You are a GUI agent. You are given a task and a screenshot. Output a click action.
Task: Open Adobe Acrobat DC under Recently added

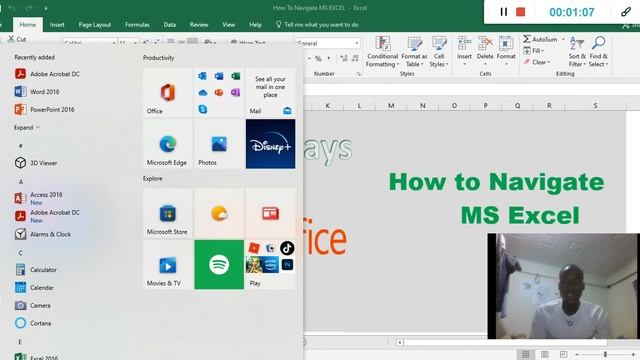47,74
